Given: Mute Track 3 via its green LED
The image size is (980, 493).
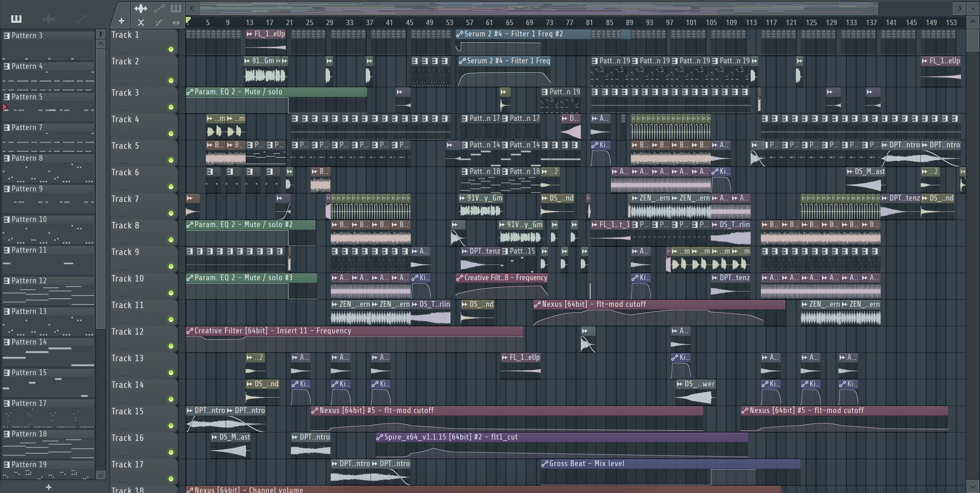Looking at the screenshot, I should coord(171,107).
